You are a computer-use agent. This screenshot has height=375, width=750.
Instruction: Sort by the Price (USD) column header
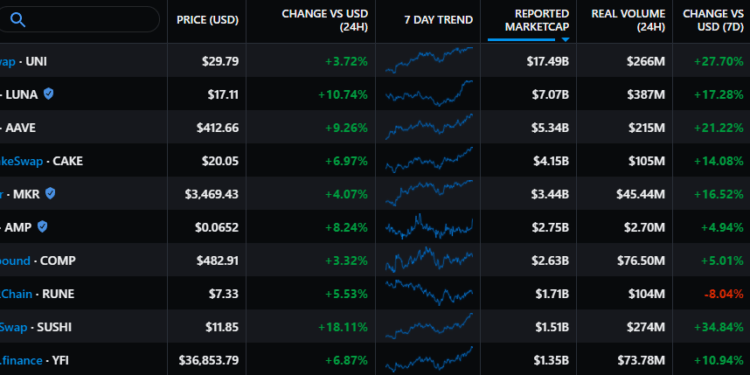(208, 20)
